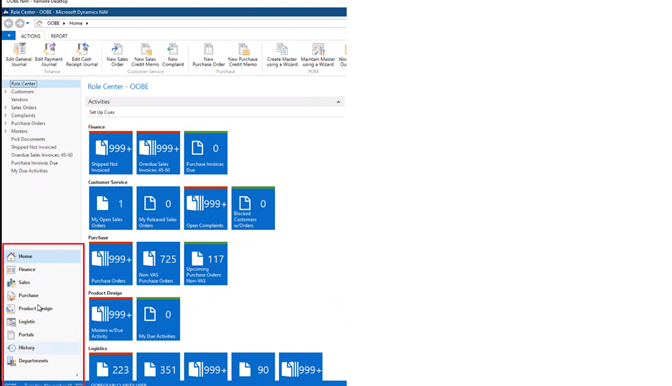Expand the Purchase Orders tree node
This screenshot has width=672, height=386.
click(x=6, y=123)
